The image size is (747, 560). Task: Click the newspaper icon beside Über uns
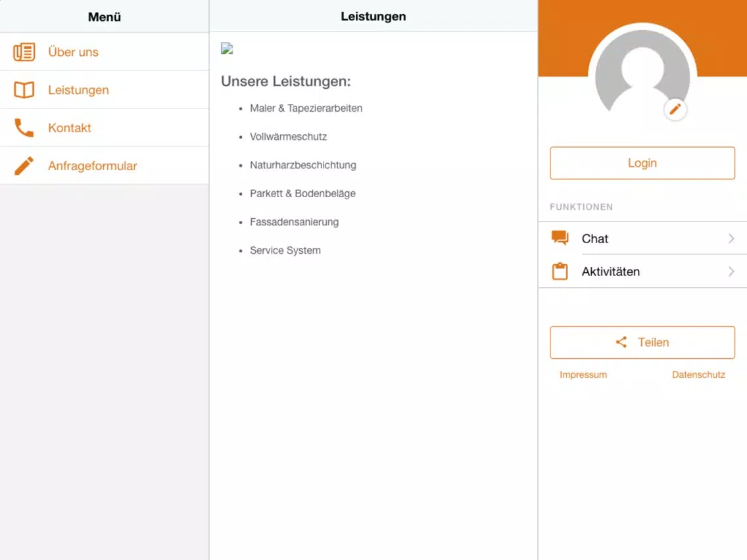[x=24, y=52]
